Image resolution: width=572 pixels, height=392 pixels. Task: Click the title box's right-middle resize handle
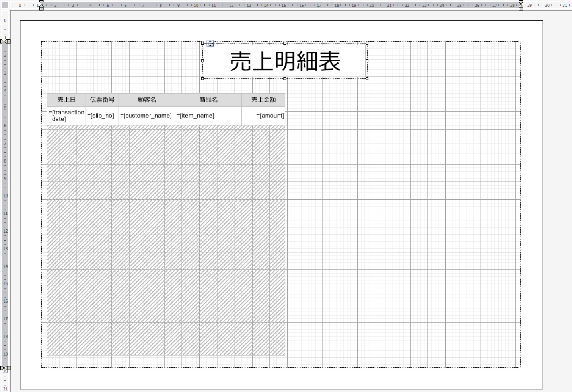[x=367, y=61]
